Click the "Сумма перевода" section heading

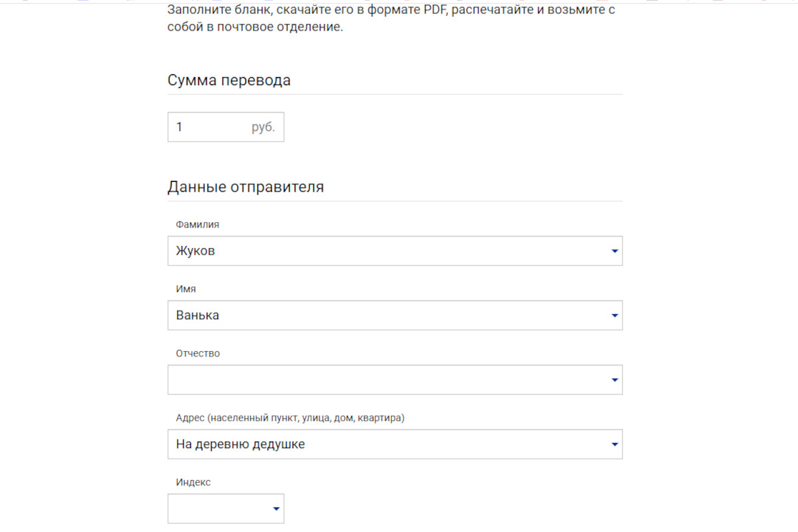(x=229, y=80)
